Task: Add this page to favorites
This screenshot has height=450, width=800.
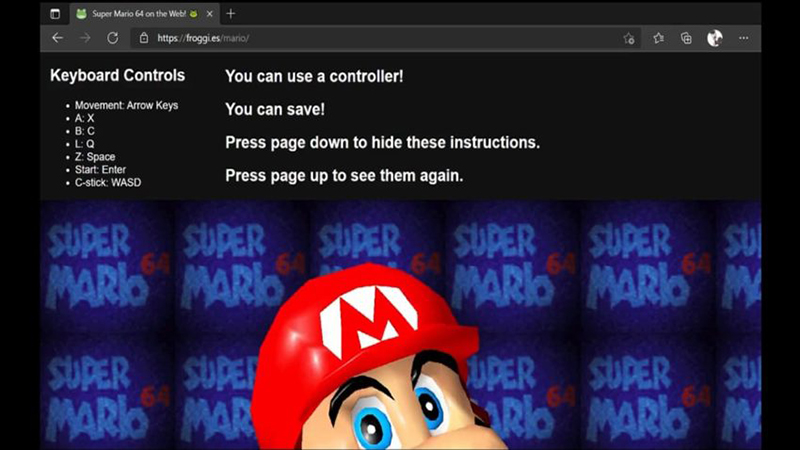Action: click(629, 38)
